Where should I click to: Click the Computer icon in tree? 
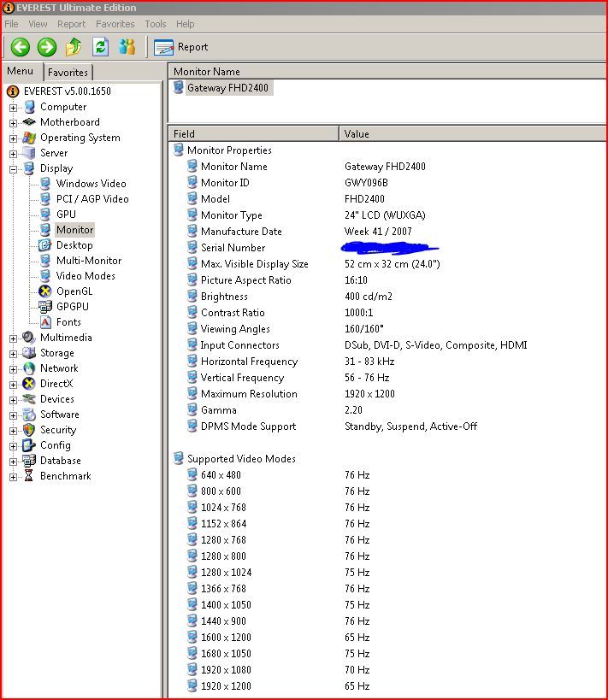click(29, 107)
